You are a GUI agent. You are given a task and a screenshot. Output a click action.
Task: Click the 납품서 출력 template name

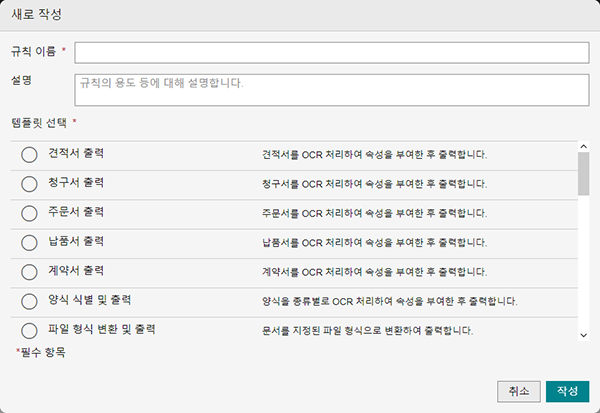coord(76,241)
